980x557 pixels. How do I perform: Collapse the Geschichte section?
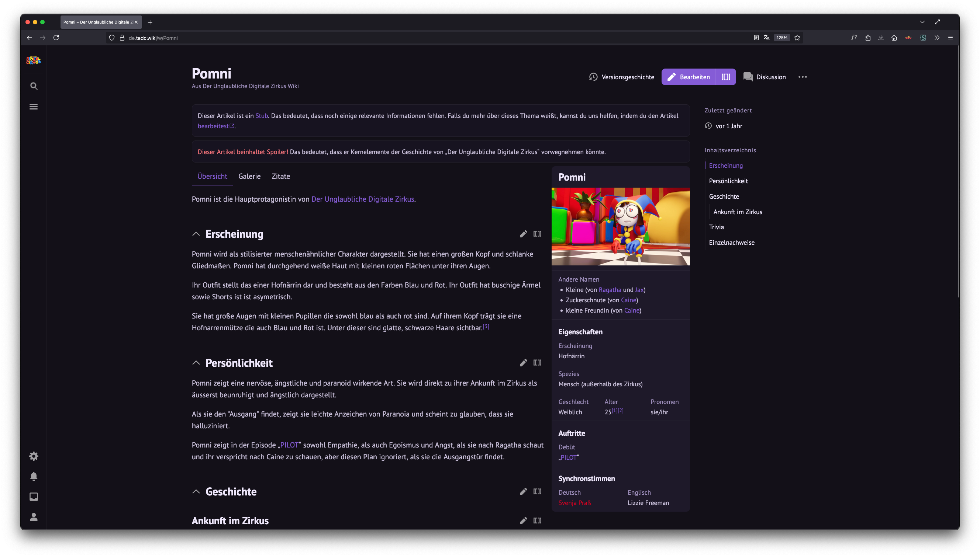click(196, 492)
